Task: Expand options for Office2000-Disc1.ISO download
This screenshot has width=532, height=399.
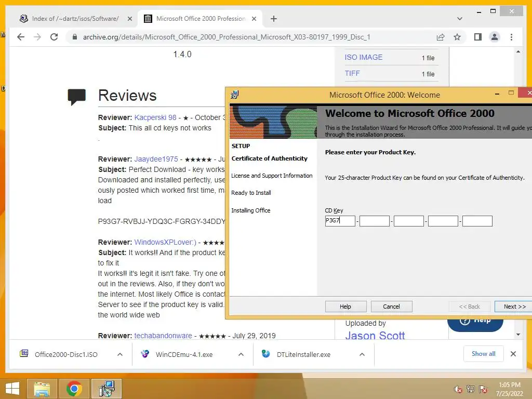Action: pyautogui.click(x=120, y=354)
